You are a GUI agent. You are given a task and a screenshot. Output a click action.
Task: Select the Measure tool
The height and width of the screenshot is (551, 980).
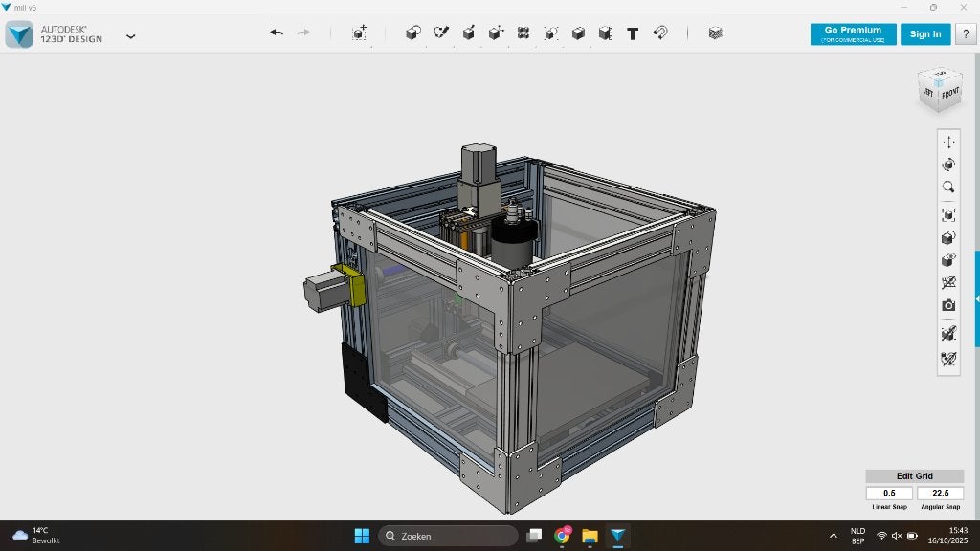[x=606, y=33]
